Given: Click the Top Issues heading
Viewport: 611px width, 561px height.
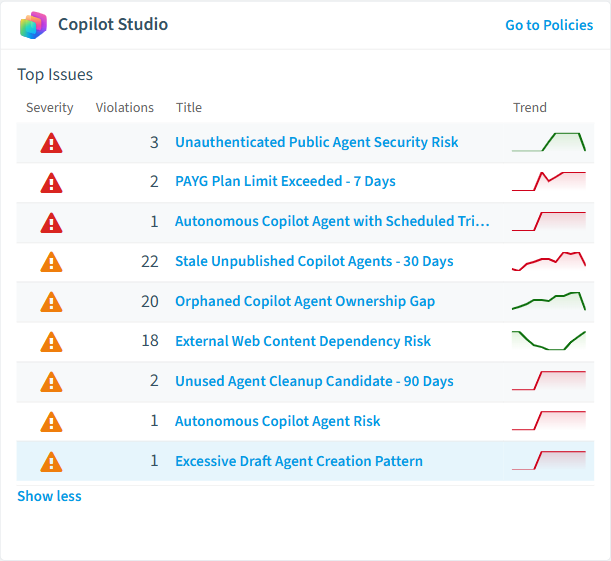Looking at the screenshot, I should click(55, 75).
